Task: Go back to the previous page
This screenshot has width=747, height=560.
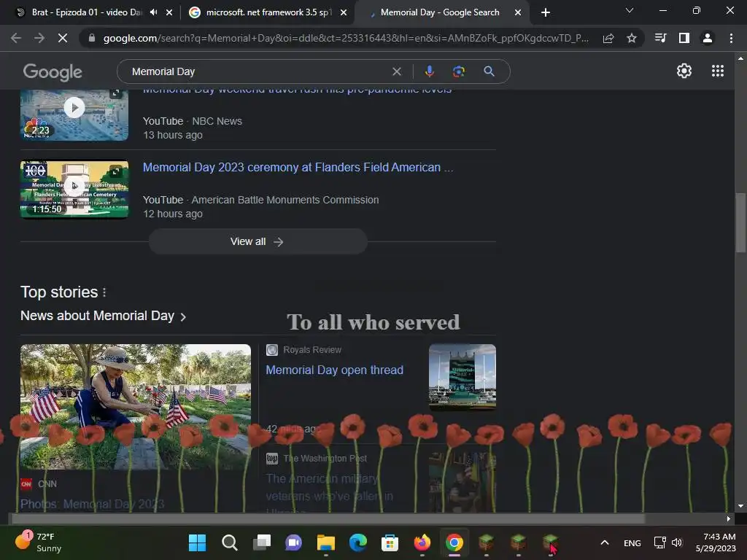Action: click(x=16, y=38)
